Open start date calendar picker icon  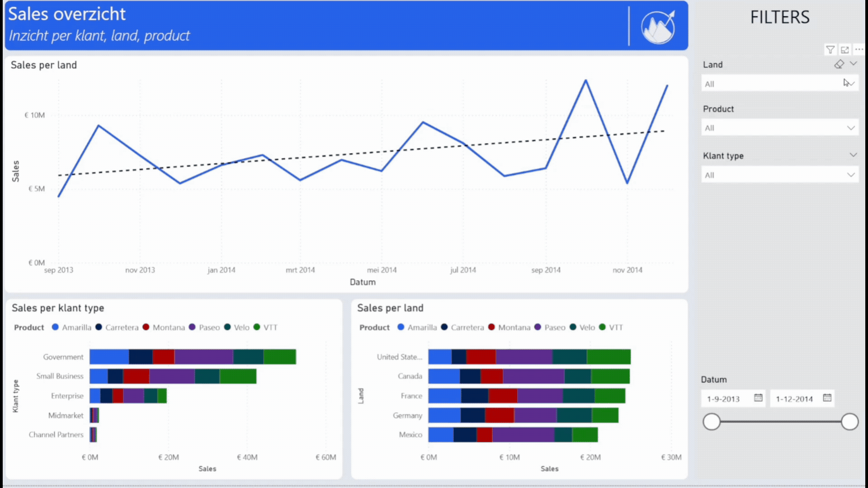(x=758, y=398)
